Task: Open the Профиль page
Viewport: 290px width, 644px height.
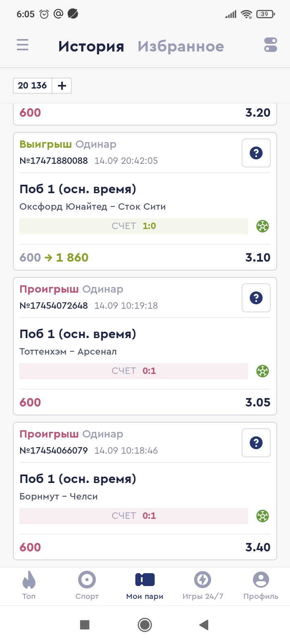Action: click(x=261, y=586)
